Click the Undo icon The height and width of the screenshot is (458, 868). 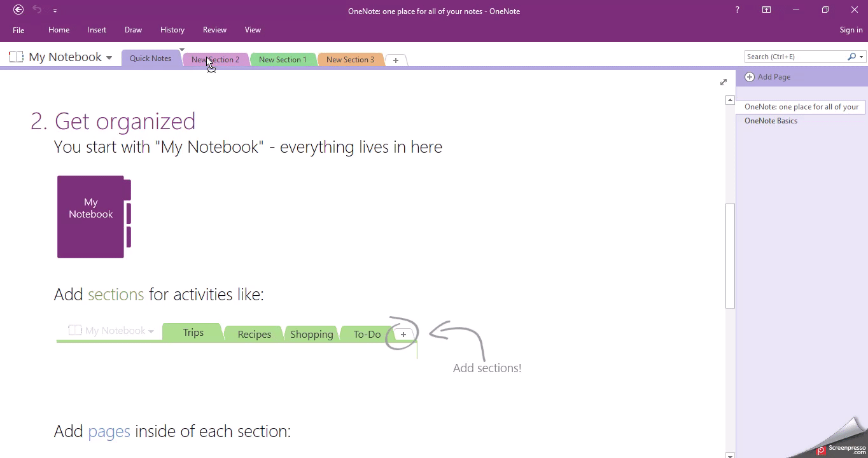[x=36, y=10]
